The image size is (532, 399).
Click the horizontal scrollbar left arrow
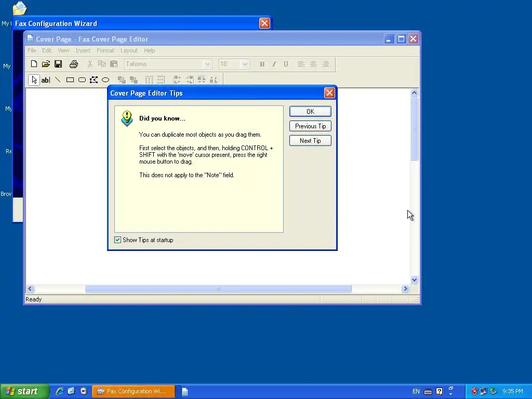click(30, 289)
